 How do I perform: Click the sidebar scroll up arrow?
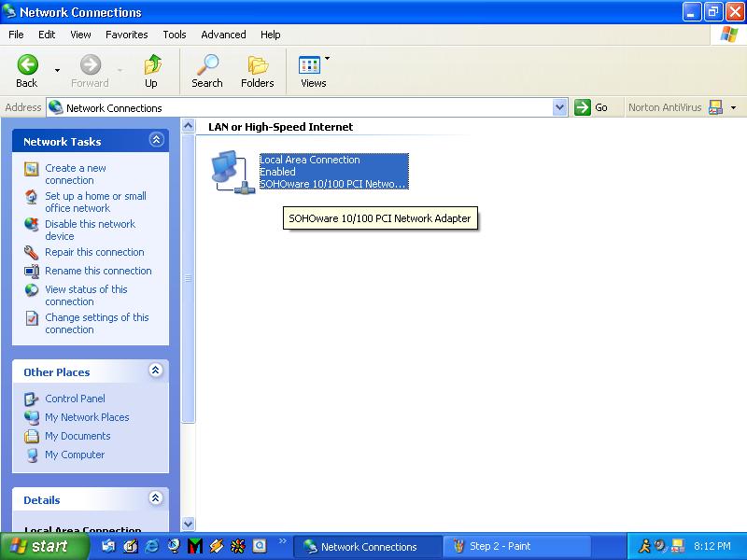point(189,126)
